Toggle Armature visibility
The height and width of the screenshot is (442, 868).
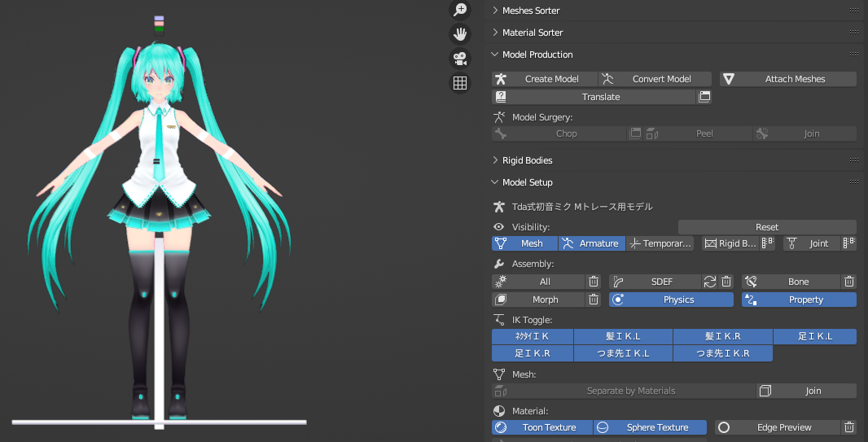click(x=592, y=243)
